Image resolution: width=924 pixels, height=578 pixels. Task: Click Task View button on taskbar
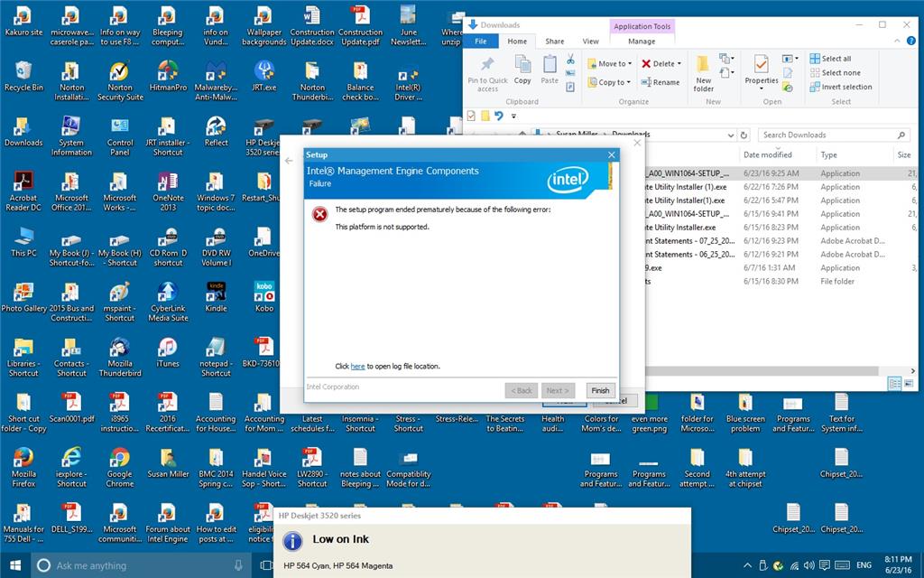(265, 565)
